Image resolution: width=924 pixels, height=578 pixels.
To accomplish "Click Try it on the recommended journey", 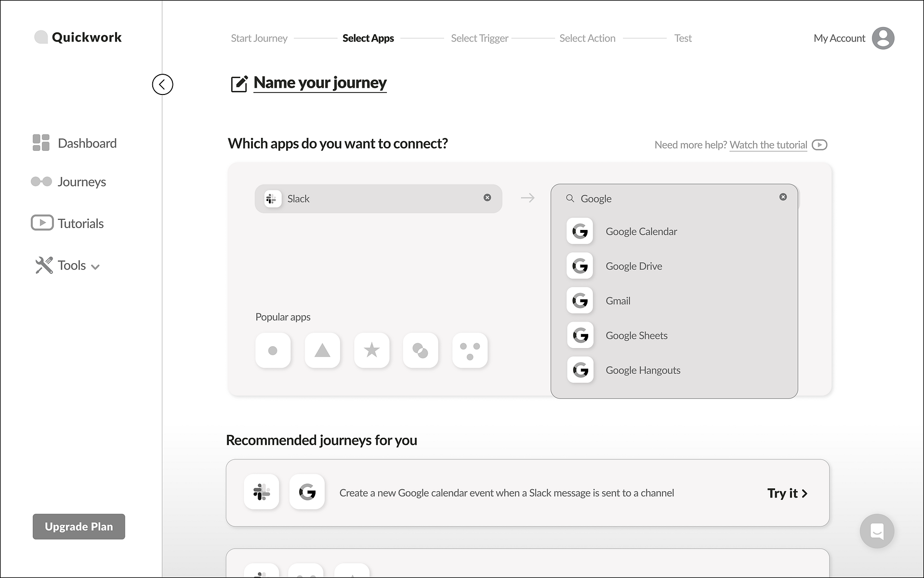I will pyautogui.click(x=788, y=493).
